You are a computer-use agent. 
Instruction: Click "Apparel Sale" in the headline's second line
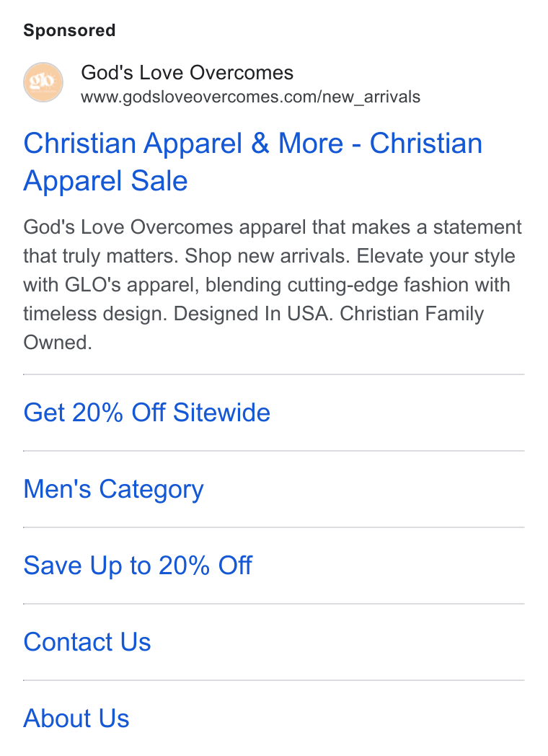105,181
